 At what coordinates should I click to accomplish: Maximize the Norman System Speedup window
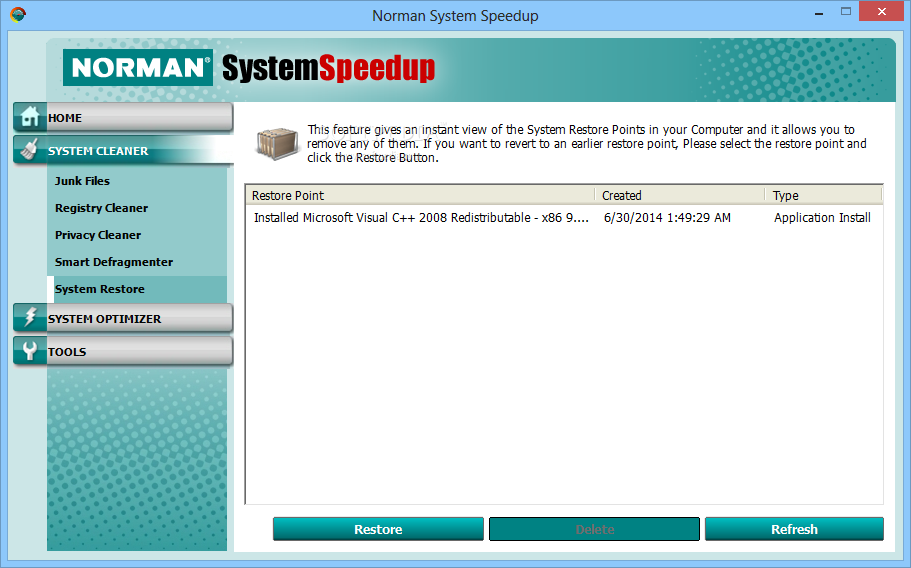coord(846,12)
